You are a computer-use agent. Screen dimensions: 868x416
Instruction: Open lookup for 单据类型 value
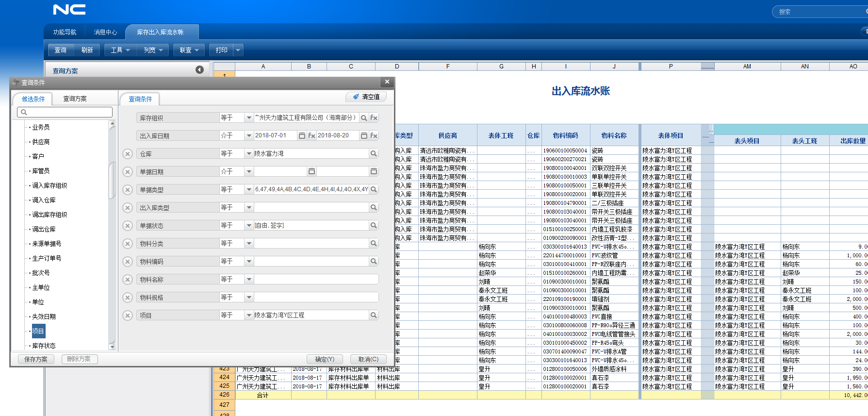coord(374,189)
